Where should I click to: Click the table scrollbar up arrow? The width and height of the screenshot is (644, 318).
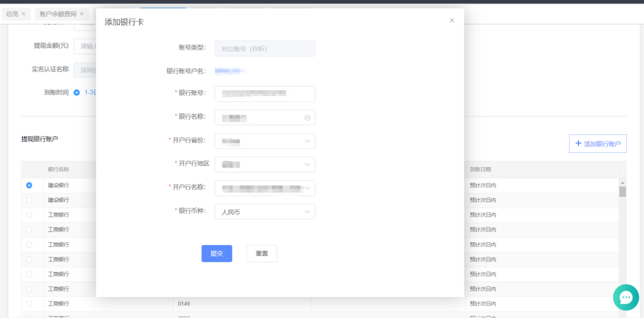tap(623, 183)
